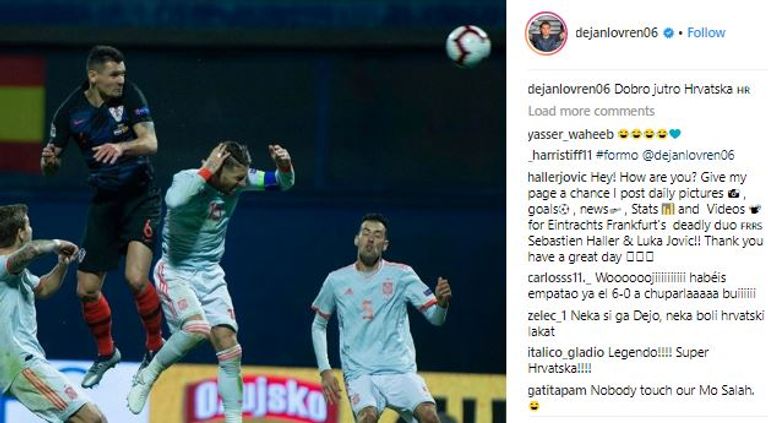
Task: Click the dejanlovren06 profile avatar
Action: click(546, 33)
